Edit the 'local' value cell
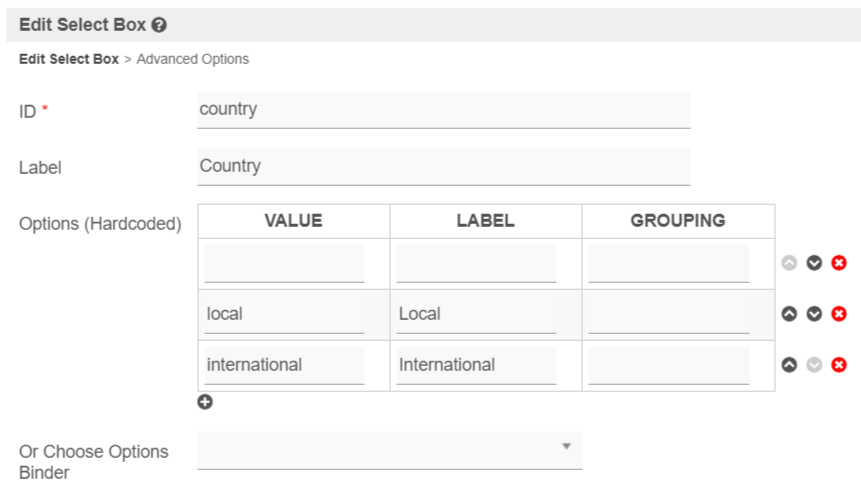Image resolution: width=861 pixels, height=497 pixels. click(x=284, y=314)
